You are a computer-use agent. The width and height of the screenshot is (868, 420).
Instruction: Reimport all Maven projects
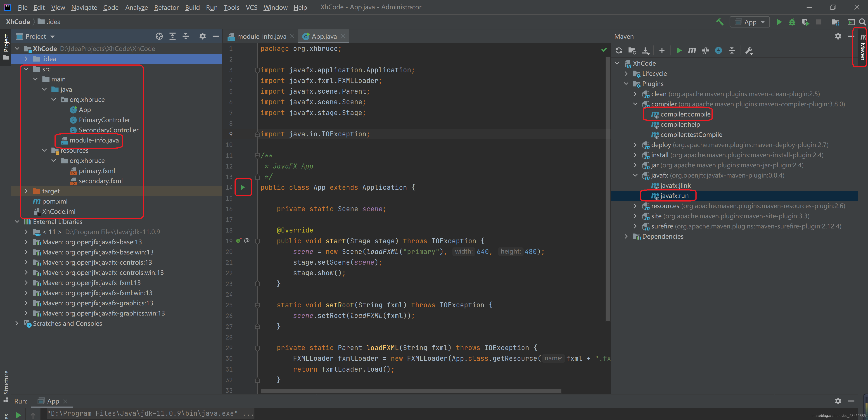[619, 51]
